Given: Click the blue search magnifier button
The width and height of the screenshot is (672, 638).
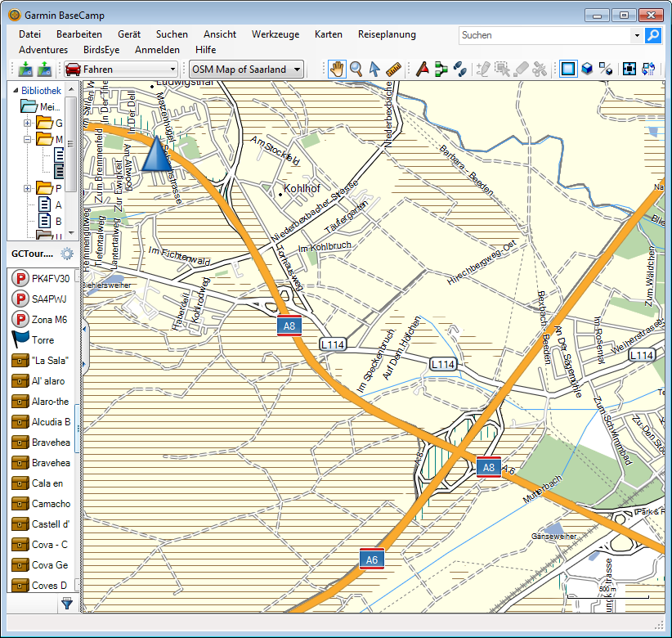Looking at the screenshot, I should [653, 35].
